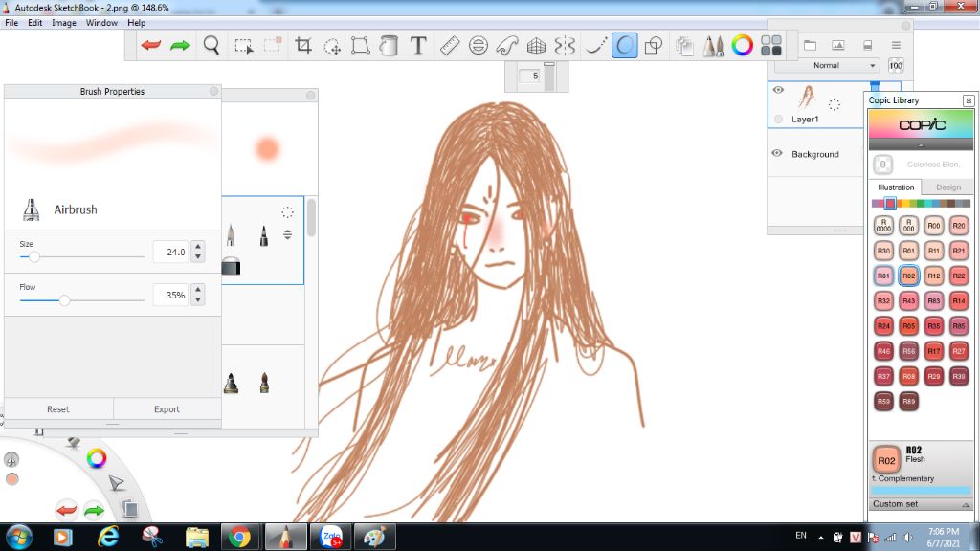Open Internet Explorer from the taskbar
The height and width of the screenshot is (551, 980).
tap(108, 537)
